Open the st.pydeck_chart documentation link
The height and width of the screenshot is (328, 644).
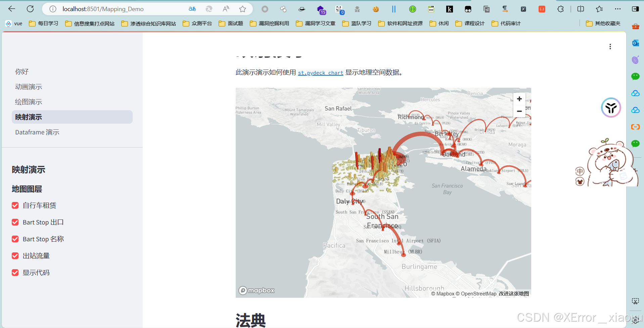click(x=320, y=73)
